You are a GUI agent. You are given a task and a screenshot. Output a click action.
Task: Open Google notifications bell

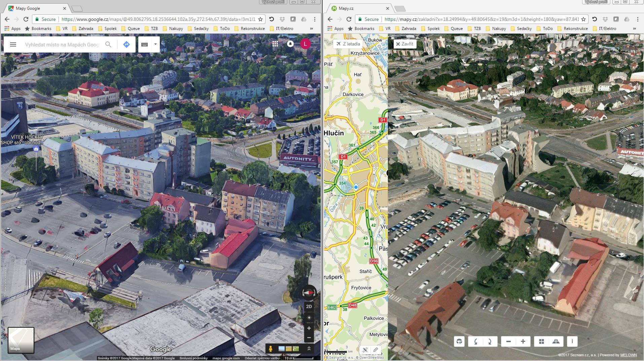[x=290, y=44]
